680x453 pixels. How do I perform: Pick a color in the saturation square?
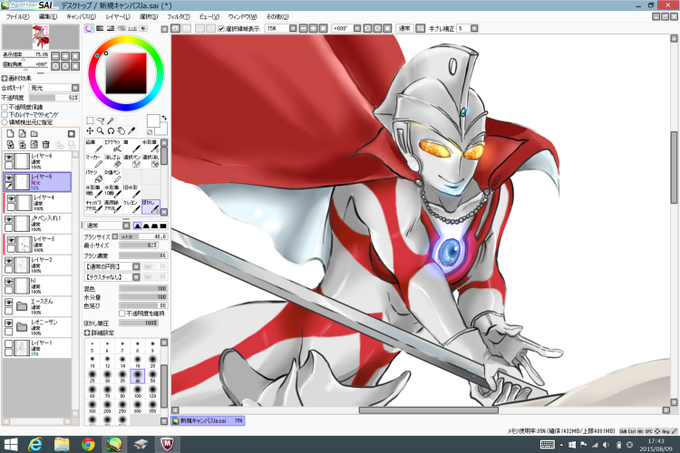click(x=126, y=73)
